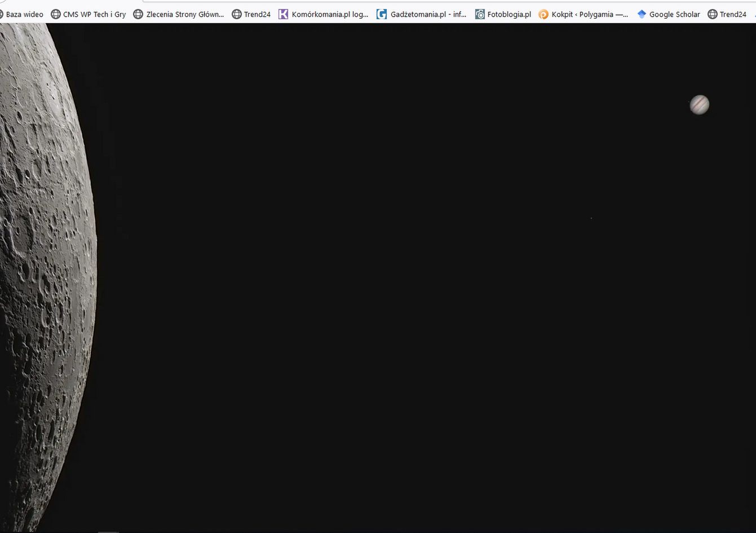This screenshot has height=533, width=756.
Task: Open the CMS WP Tech i Gry bookmark
Action: coord(89,14)
